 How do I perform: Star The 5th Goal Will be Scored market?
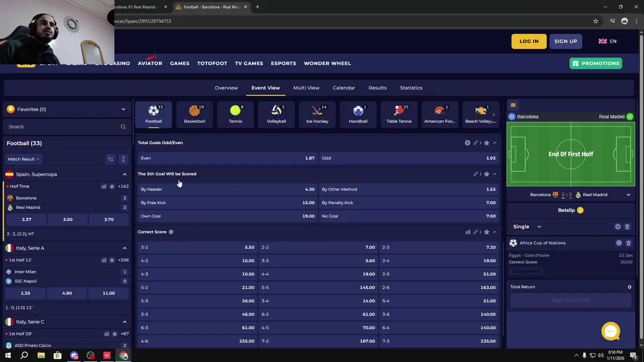point(487,174)
